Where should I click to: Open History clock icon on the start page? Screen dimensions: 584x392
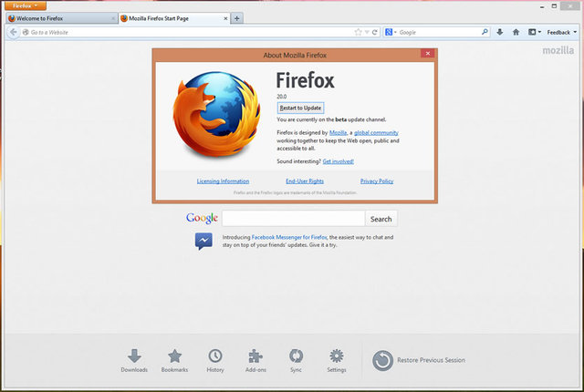(215, 360)
